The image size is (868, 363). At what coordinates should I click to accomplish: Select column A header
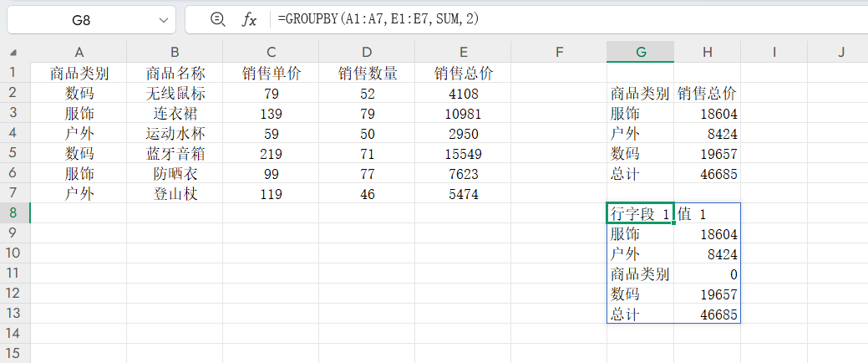pyautogui.click(x=79, y=52)
